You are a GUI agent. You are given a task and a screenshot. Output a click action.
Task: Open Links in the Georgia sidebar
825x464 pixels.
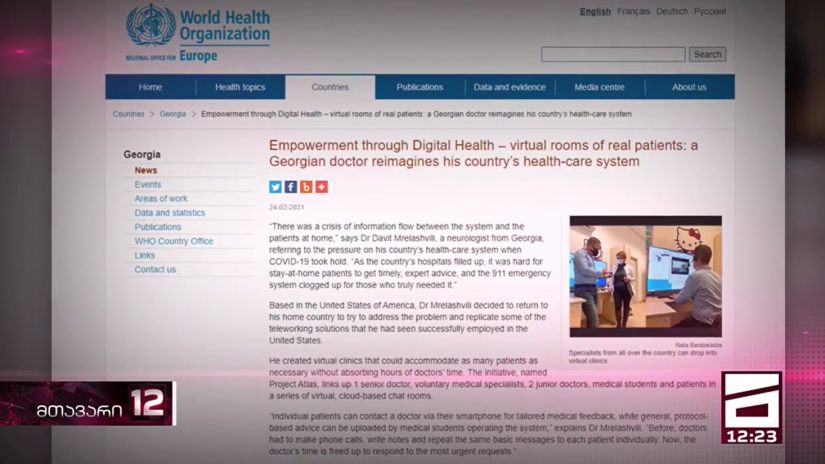[145, 255]
